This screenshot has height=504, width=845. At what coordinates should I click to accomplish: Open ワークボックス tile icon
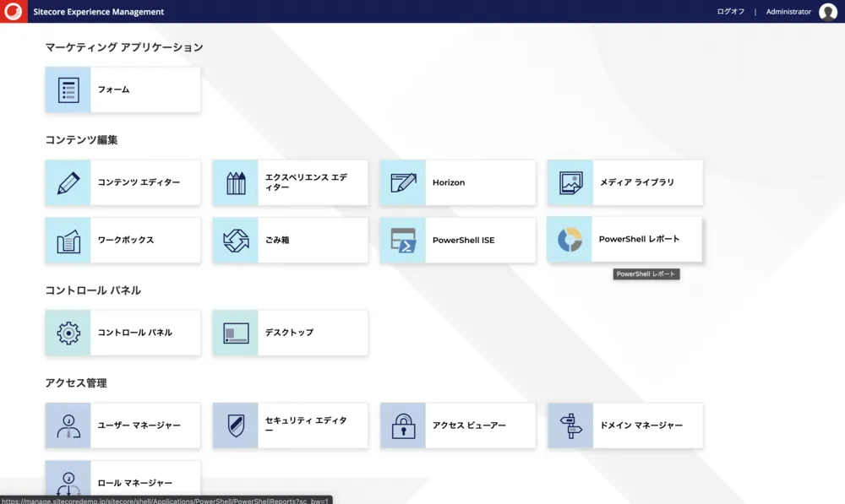coord(68,240)
